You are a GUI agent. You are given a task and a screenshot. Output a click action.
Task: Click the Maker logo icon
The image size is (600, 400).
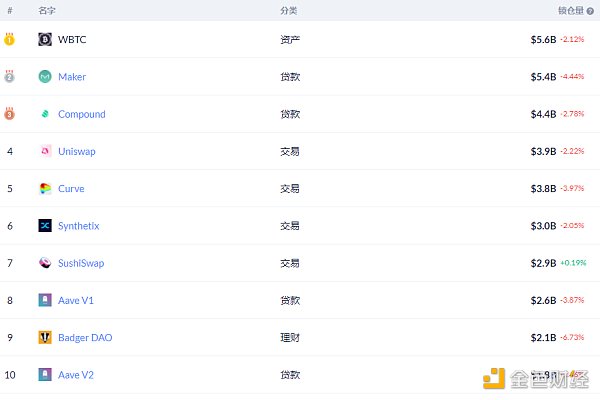coord(45,77)
